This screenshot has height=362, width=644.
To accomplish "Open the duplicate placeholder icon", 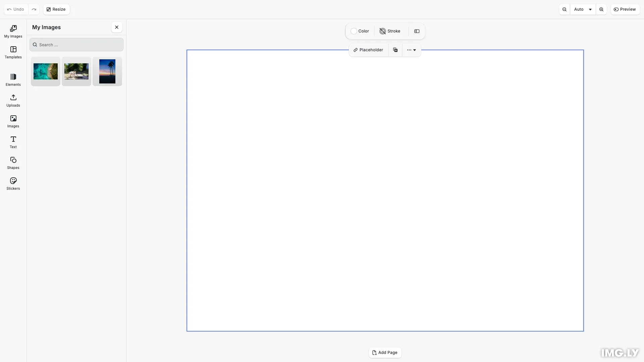I will click(395, 50).
